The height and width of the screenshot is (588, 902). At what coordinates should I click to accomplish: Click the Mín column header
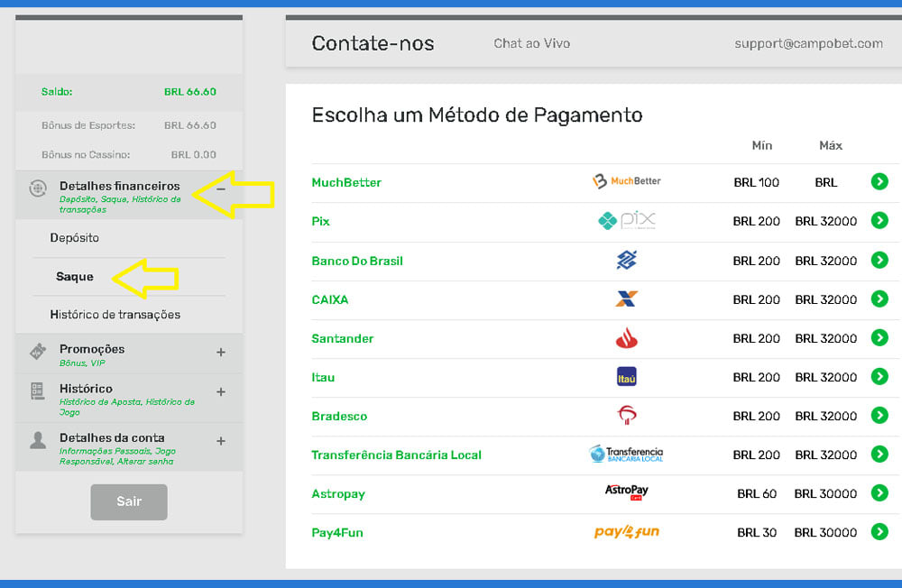coord(761,145)
